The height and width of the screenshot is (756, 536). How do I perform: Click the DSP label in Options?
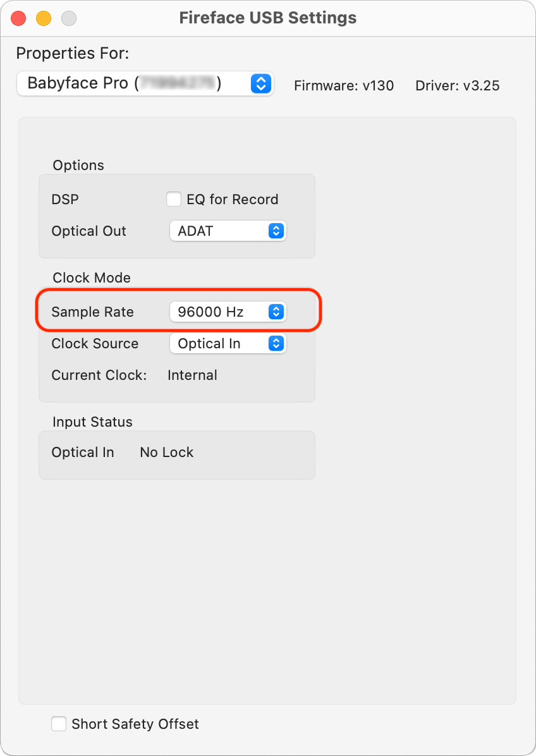[x=65, y=200]
